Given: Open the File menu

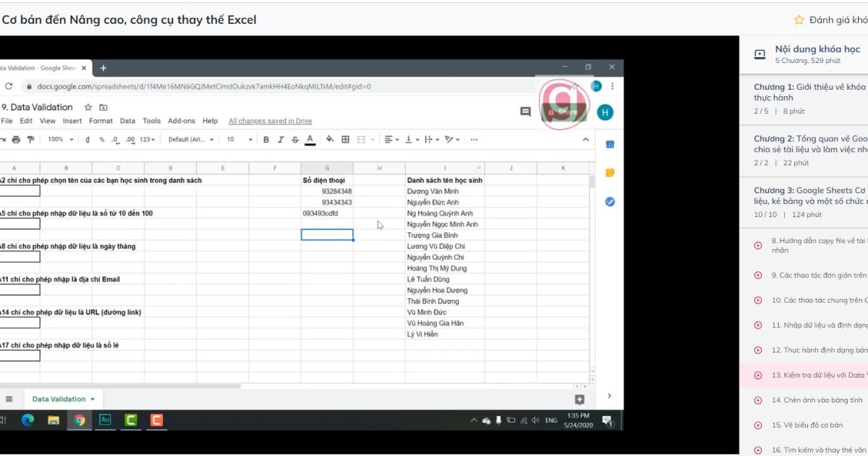Looking at the screenshot, I should coord(7,121).
